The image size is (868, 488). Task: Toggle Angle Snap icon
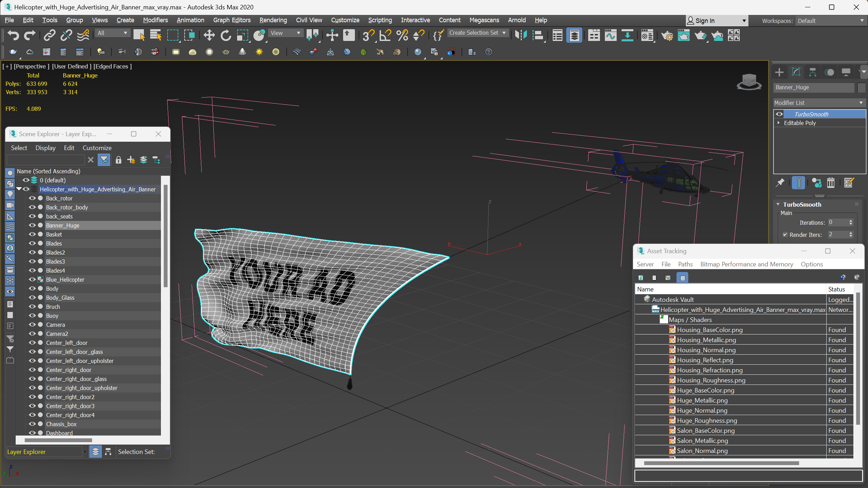point(385,35)
